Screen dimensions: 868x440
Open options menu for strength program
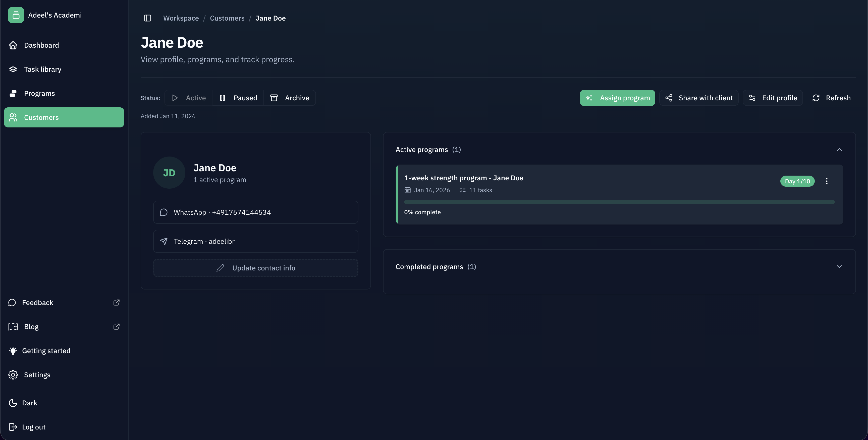click(x=827, y=181)
